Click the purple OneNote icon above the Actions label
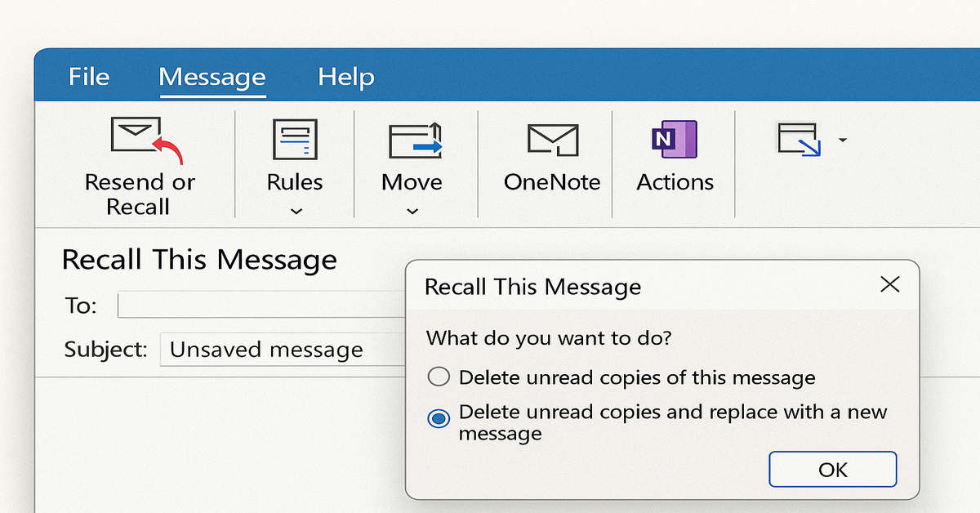 click(674, 139)
